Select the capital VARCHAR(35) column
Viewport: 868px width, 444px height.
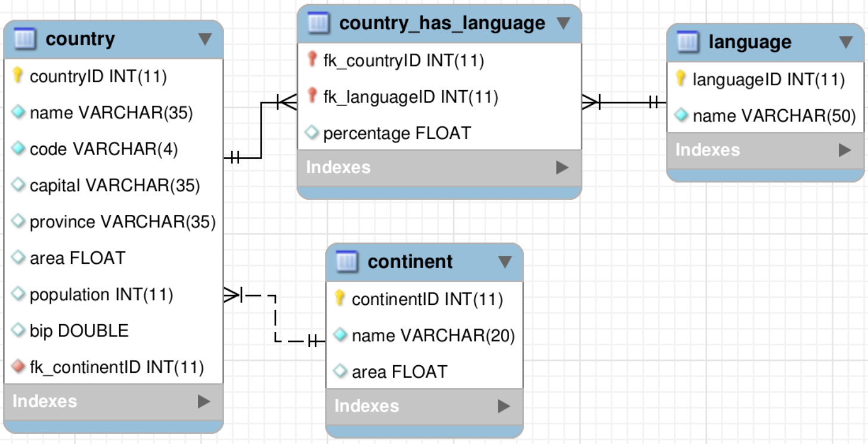(114, 186)
